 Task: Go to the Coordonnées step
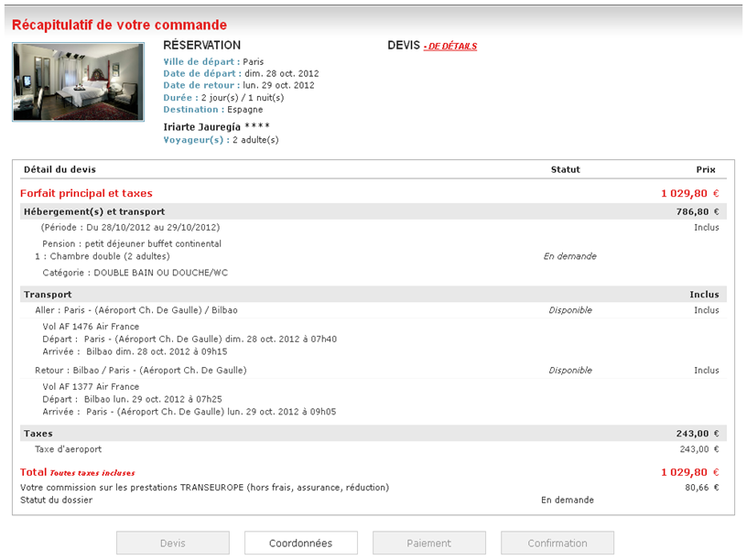(300, 543)
